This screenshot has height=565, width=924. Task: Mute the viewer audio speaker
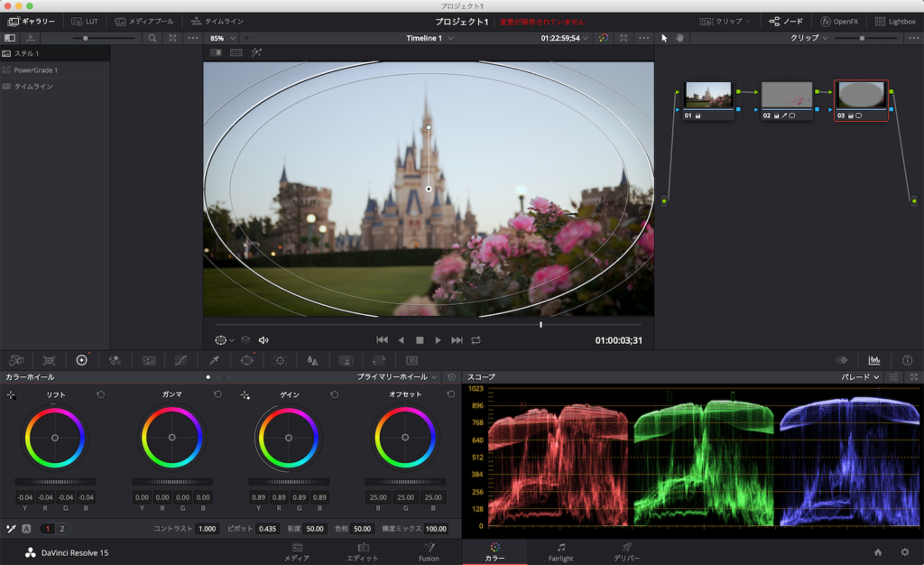coord(263,340)
